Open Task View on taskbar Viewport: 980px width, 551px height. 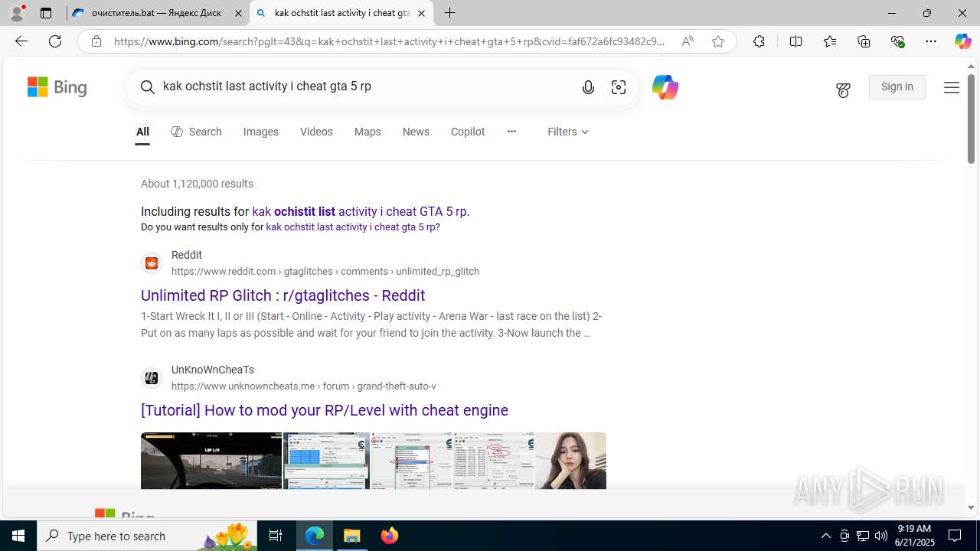276,536
